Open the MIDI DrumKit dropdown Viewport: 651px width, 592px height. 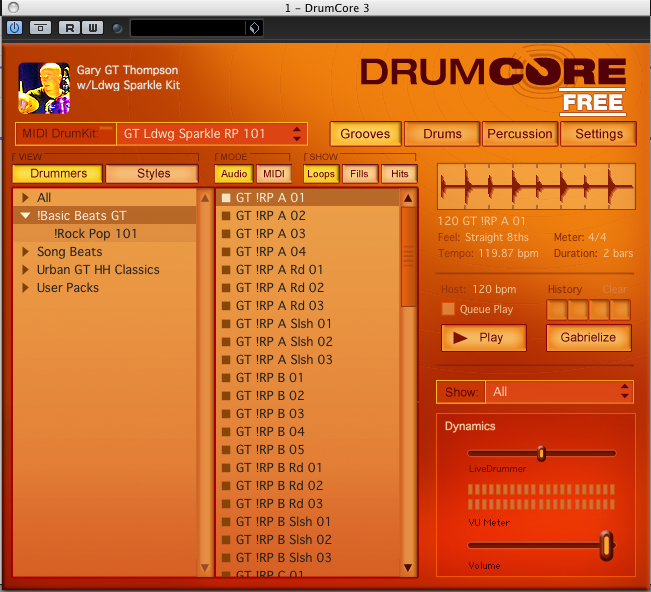[212, 134]
